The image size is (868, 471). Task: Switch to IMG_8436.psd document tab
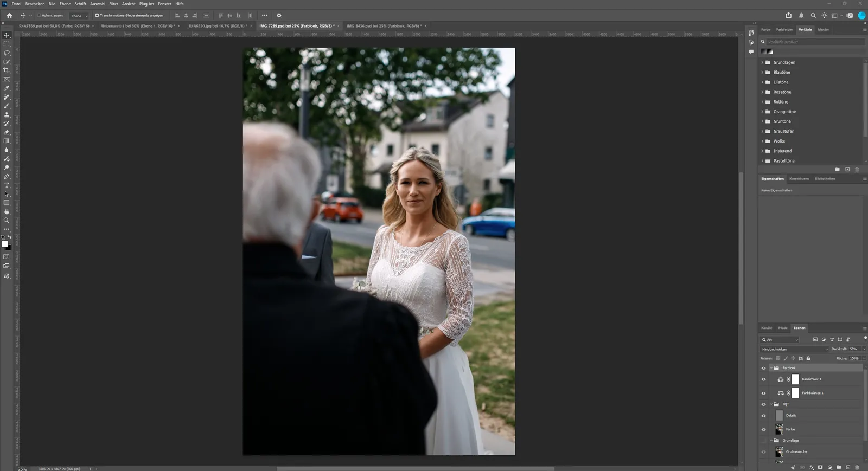pos(383,26)
